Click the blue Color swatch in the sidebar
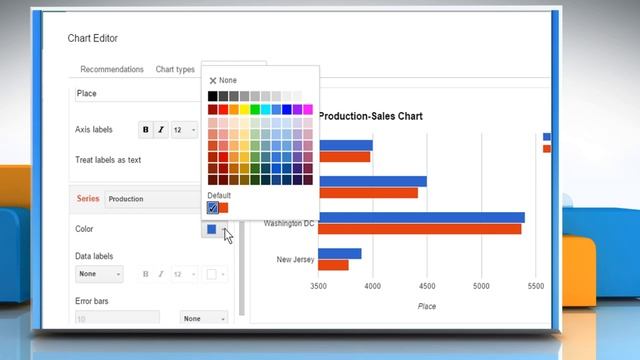The width and height of the screenshot is (640, 360). [211, 229]
